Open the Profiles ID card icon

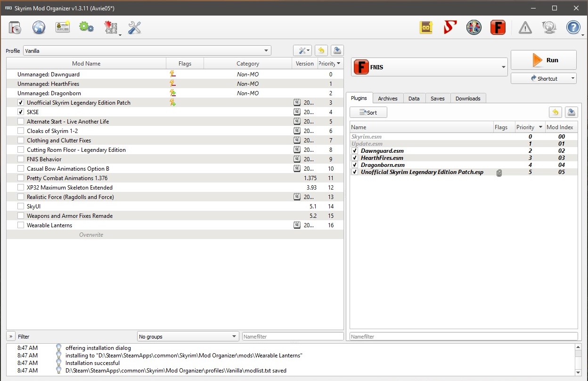click(x=63, y=27)
